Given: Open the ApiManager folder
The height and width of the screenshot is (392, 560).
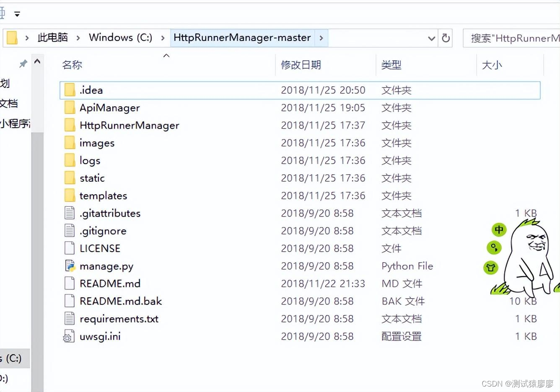Looking at the screenshot, I should click(110, 108).
